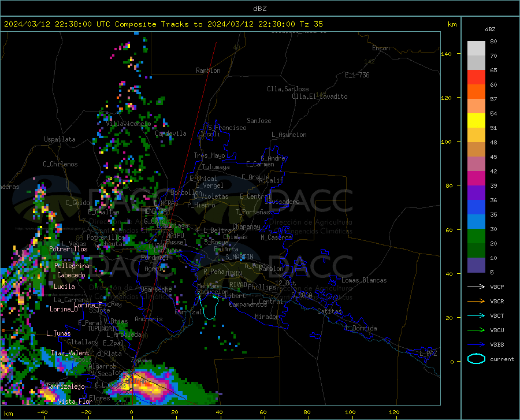Select the yellow 54 dBZ color swatch

[476, 121]
